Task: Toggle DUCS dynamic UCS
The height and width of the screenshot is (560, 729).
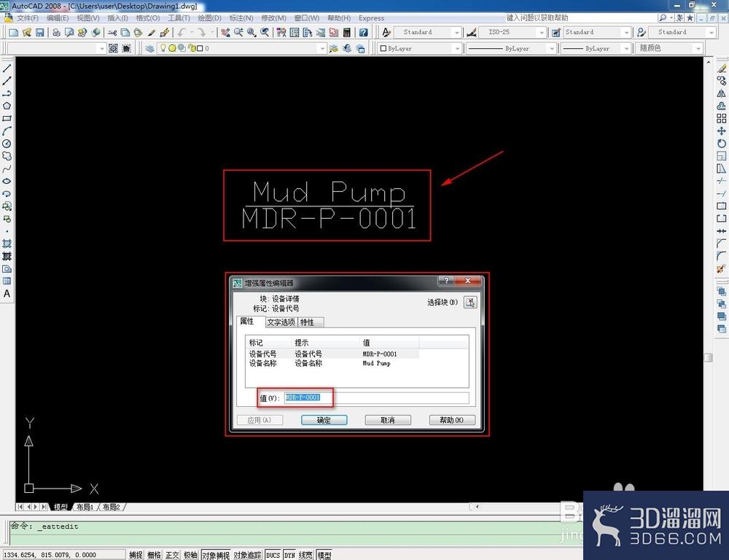Action: point(273,555)
